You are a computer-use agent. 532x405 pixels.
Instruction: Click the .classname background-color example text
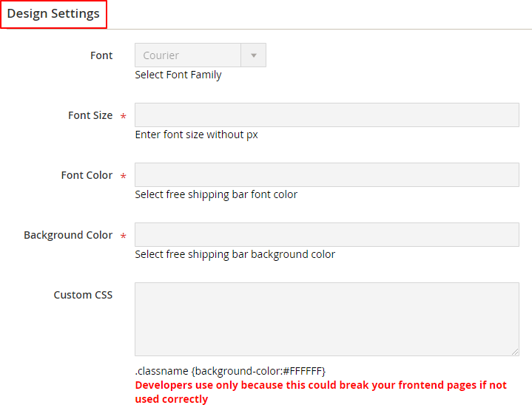point(230,370)
